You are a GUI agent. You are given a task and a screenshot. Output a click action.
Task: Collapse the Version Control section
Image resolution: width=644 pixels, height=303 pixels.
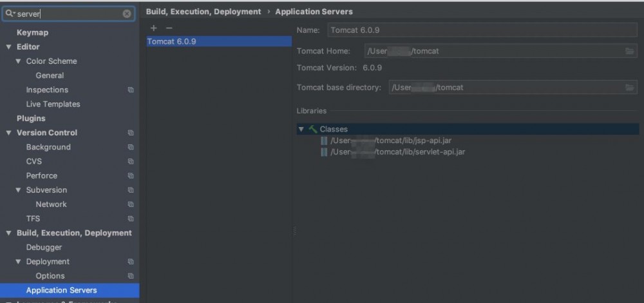[x=9, y=133]
